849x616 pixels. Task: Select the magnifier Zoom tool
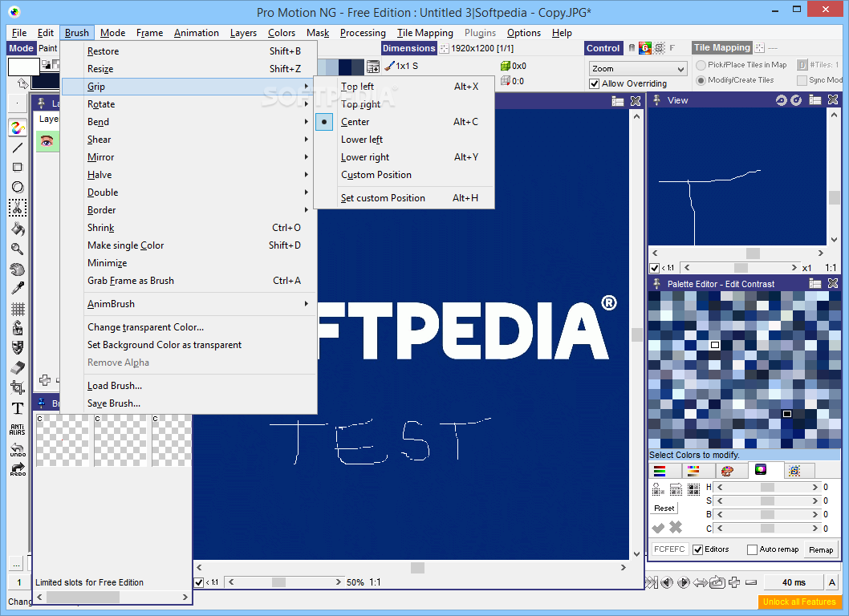[x=18, y=249]
